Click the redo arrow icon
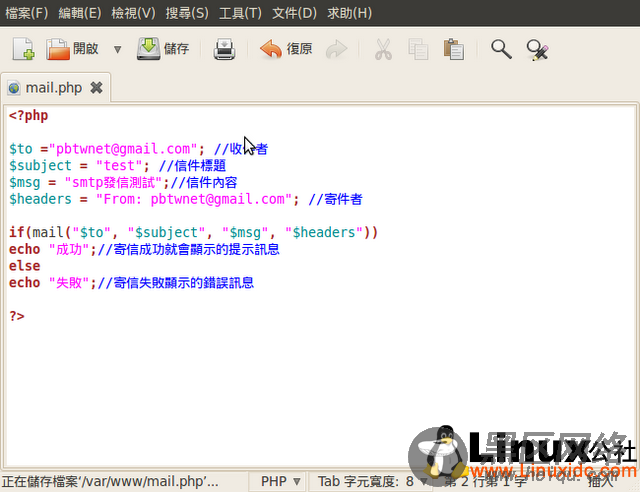 coord(336,49)
